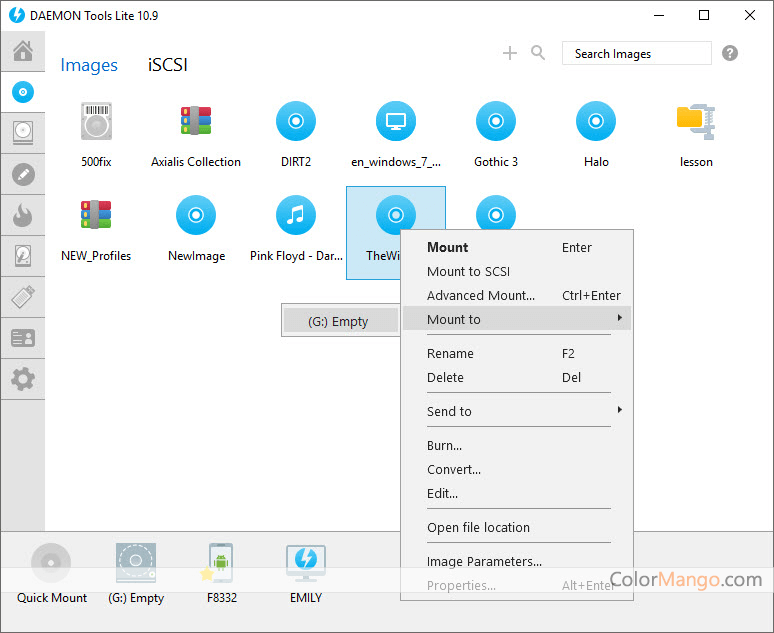Click the plus icon to add image
This screenshot has height=633, width=774.
[510, 53]
